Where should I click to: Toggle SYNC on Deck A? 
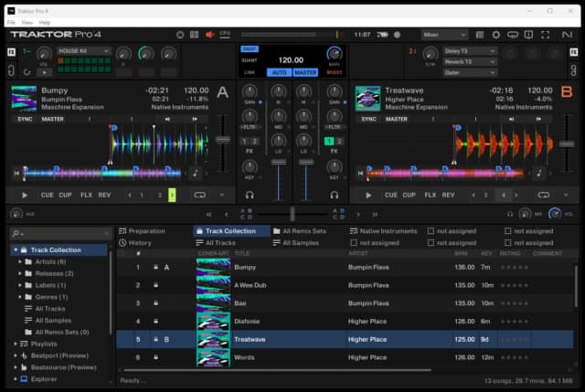point(25,119)
